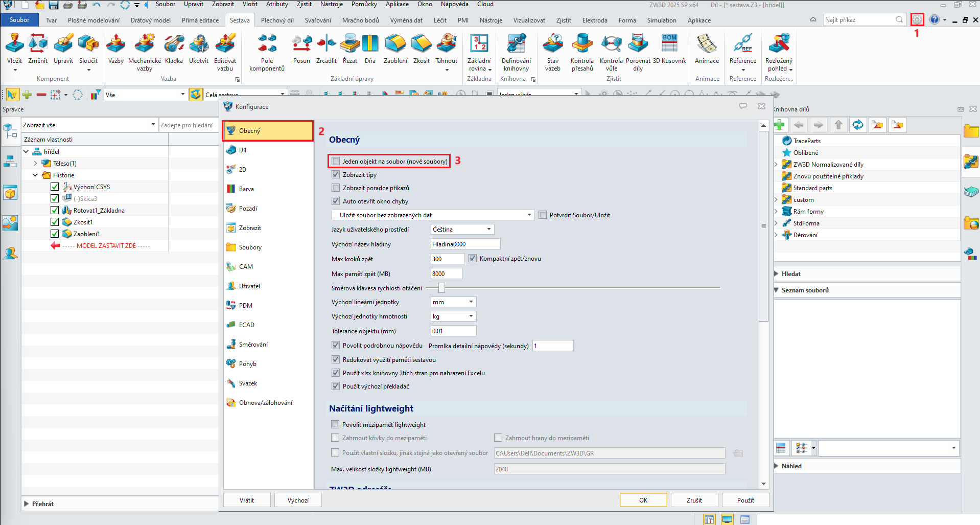Click the Výchozí button

click(x=298, y=500)
